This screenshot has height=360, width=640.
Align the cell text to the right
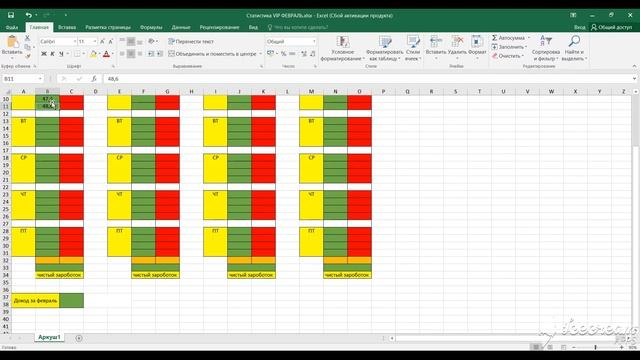point(140,54)
